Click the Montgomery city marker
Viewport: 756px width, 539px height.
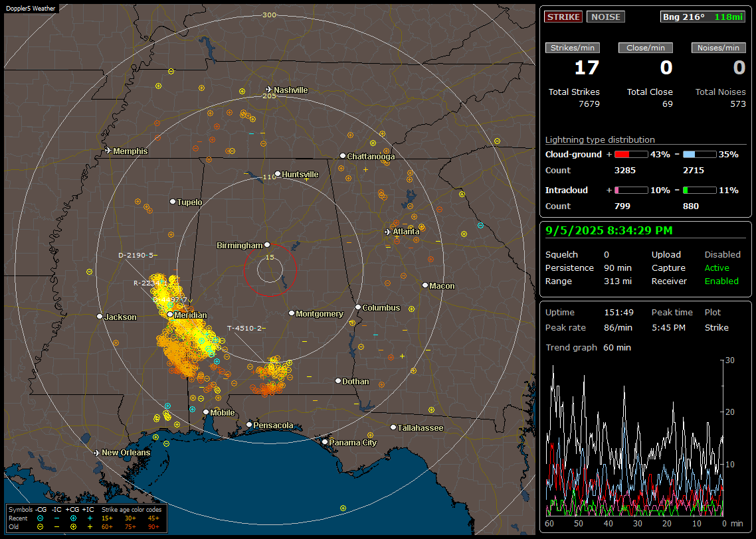tap(292, 313)
